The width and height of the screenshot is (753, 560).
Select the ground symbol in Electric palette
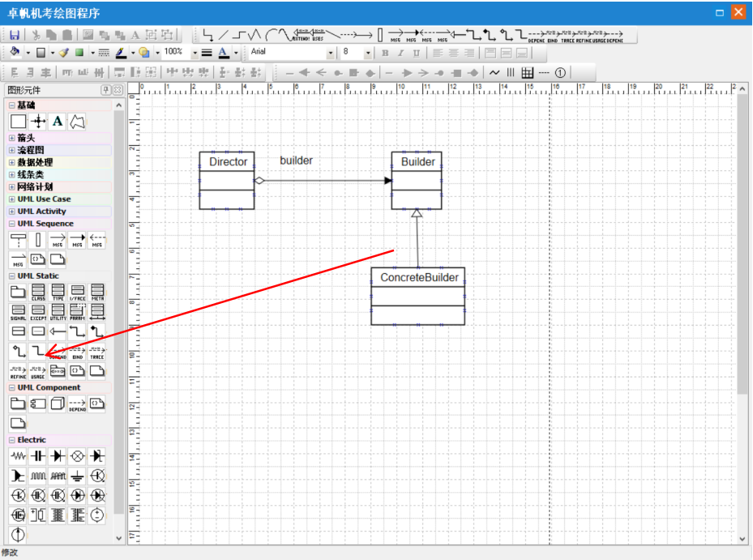[77, 476]
